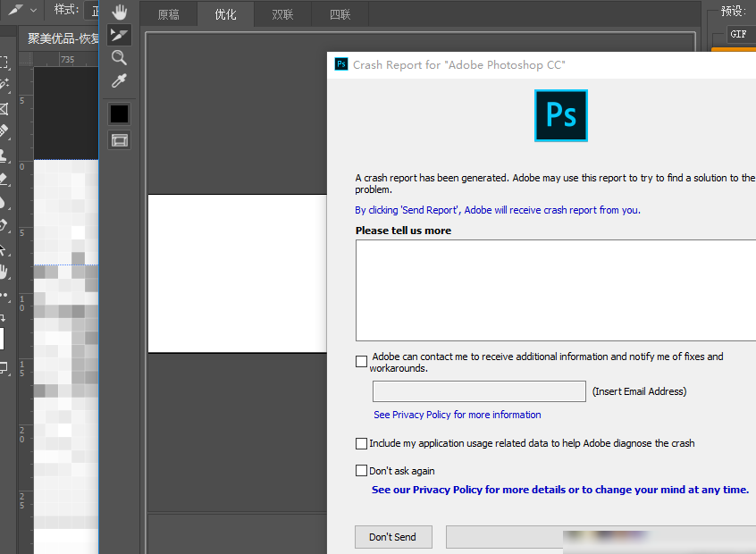The height and width of the screenshot is (554, 756).
Task: Click the Photoshop icon in crash dialog title
Action: point(341,64)
